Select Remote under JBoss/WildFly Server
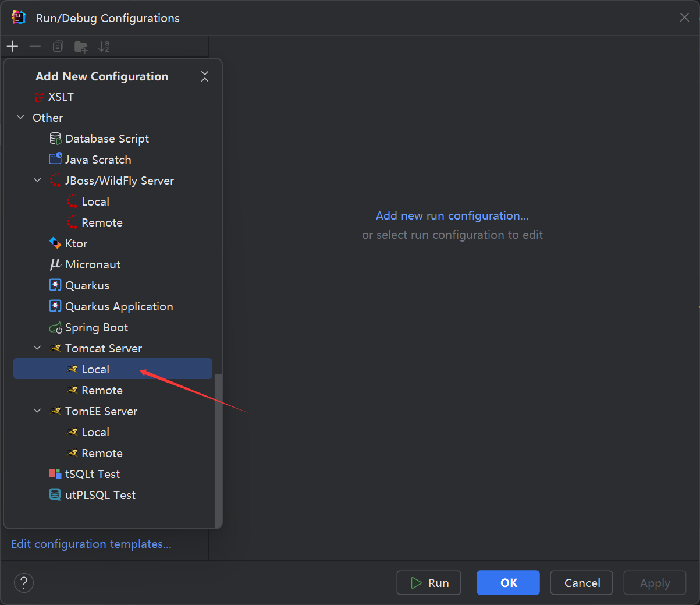 tap(113, 222)
